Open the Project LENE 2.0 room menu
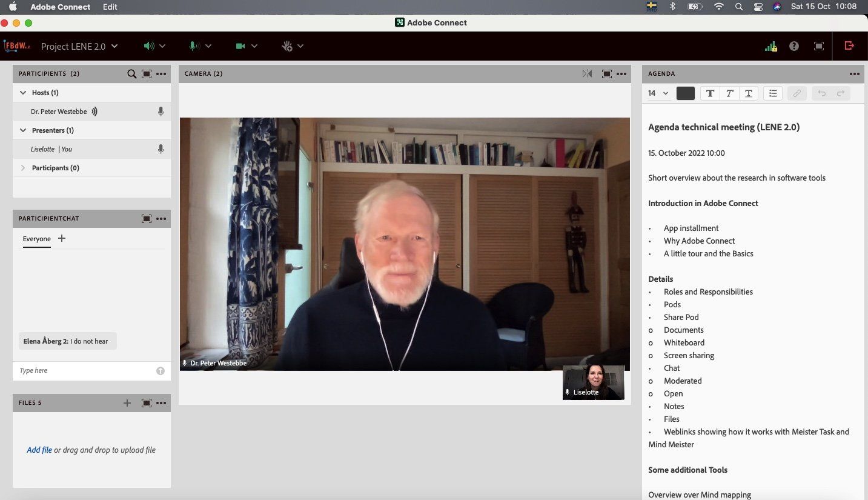This screenshot has width=868, height=500. click(79, 46)
